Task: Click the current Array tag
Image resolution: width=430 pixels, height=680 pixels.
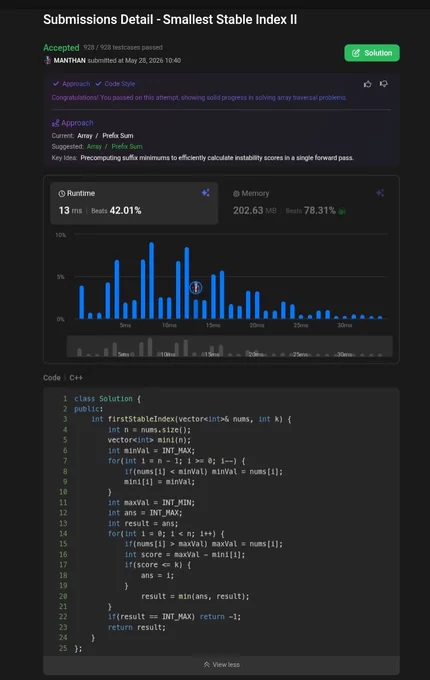Action: click(x=85, y=136)
